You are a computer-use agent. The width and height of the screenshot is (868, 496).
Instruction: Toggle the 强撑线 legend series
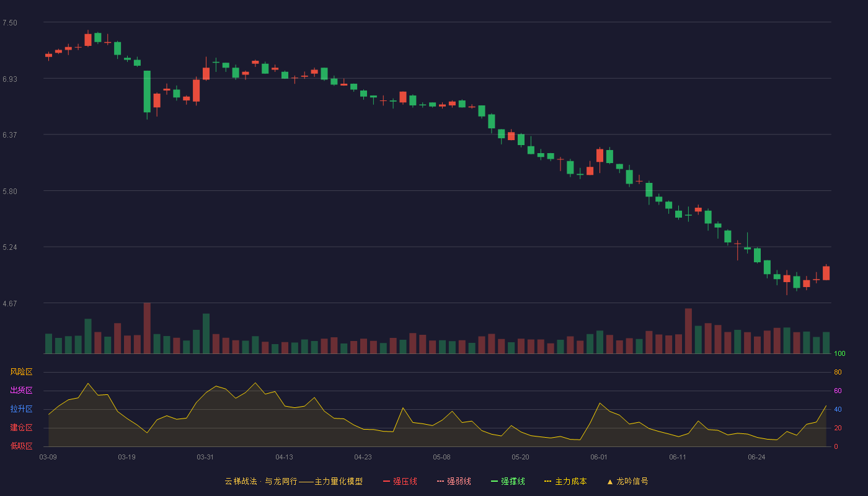pyautogui.click(x=508, y=481)
